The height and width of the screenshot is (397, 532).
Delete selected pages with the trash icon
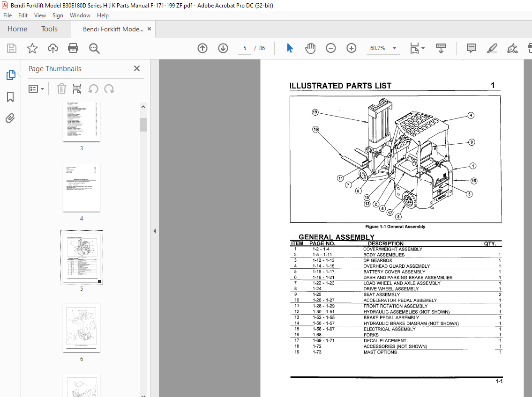click(x=61, y=89)
